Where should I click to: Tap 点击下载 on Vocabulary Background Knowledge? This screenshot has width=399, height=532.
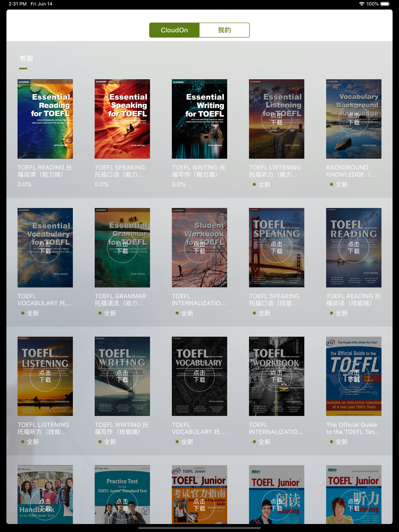point(354,119)
